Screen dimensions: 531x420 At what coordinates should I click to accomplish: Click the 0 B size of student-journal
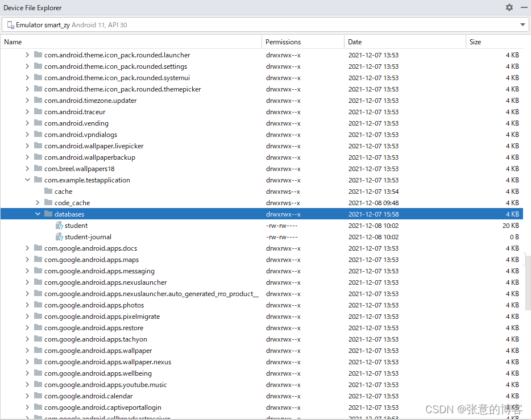(x=514, y=237)
